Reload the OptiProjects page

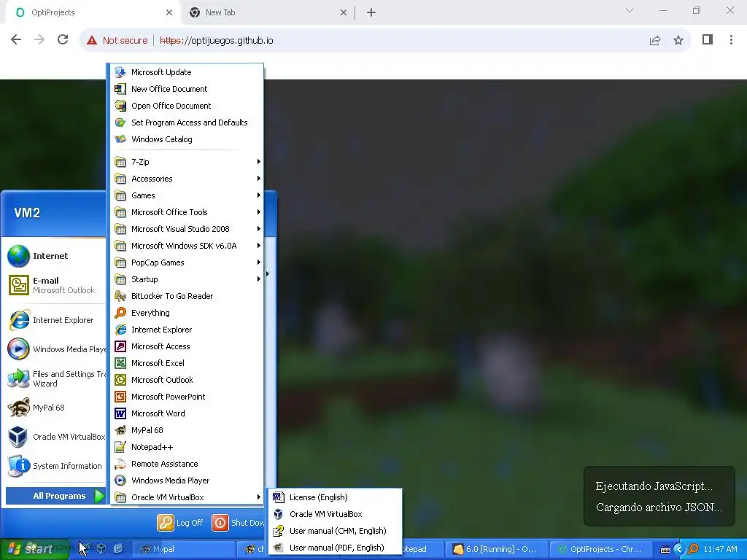pyautogui.click(x=63, y=39)
